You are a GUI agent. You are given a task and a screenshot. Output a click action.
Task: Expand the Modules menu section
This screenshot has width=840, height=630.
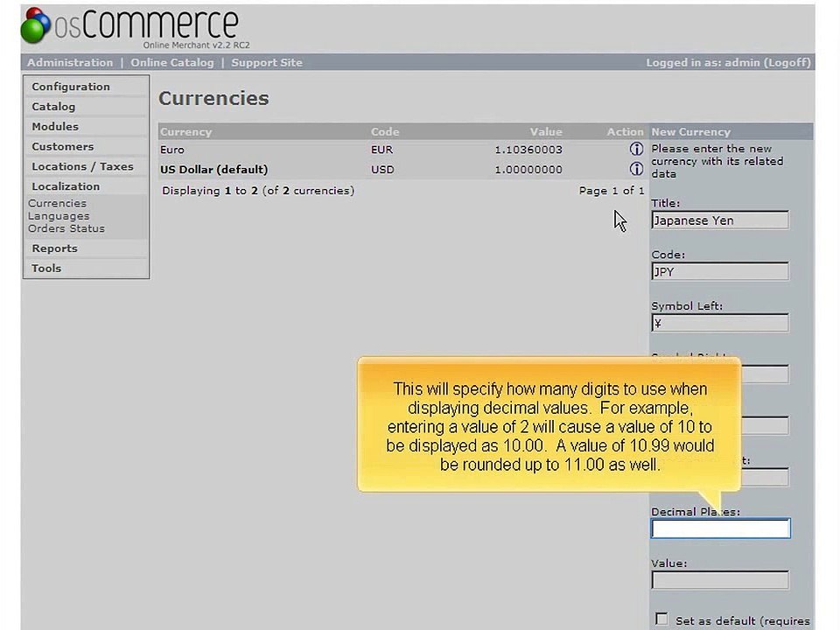pyautogui.click(x=55, y=126)
